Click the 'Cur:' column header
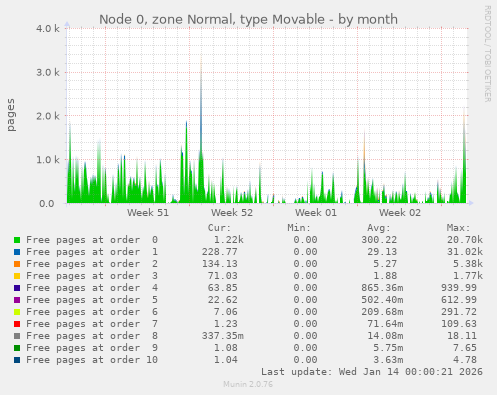The height and width of the screenshot is (395, 497). (219, 228)
